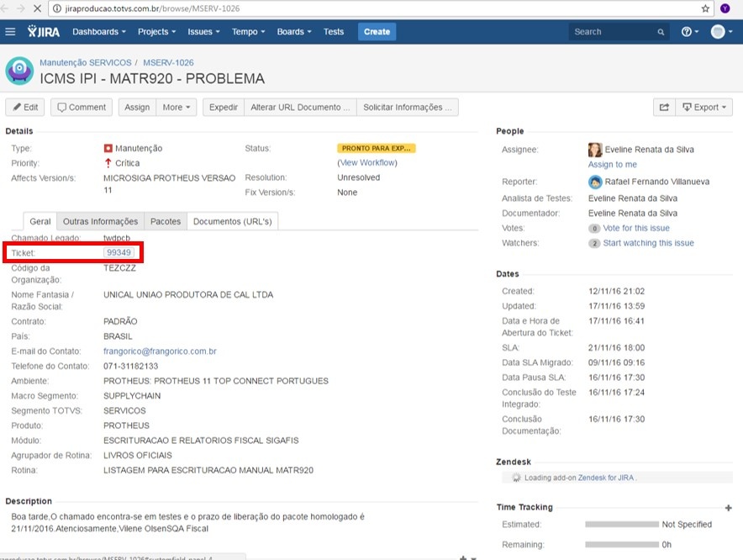
Task: Select LIVROS OFICIAIS value
Action: (x=137, y=455)
